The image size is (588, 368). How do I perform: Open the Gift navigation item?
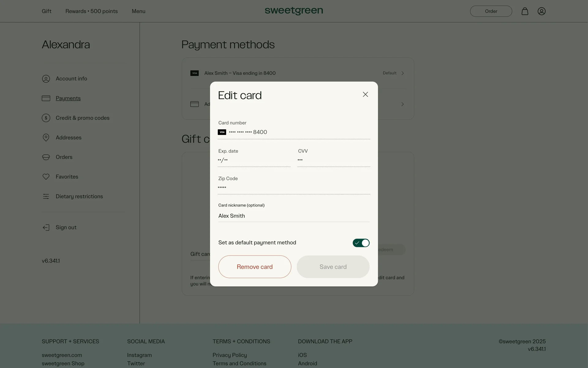pyautogui.click(x=47, y=11)
